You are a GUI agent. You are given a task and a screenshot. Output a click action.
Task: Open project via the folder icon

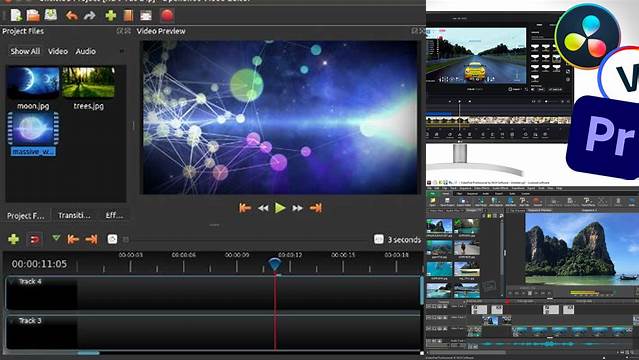pyautogui.click(x=33, y=15)
